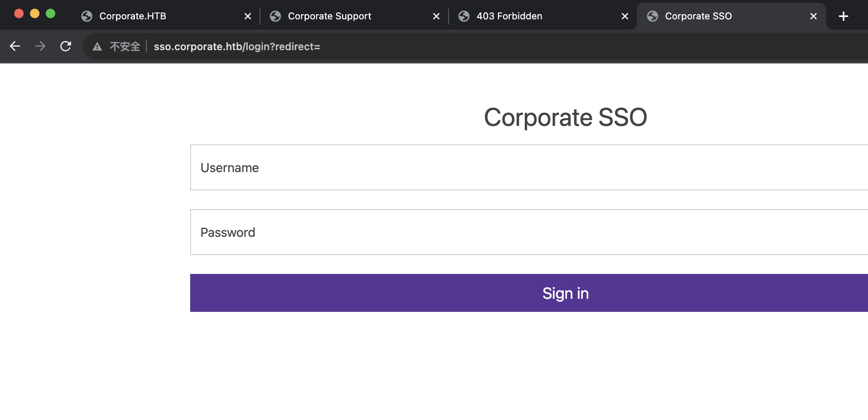Close the 403 Forbidden tab
The width and height of the screenshot is (868, 420).
(x=625, y=16)
